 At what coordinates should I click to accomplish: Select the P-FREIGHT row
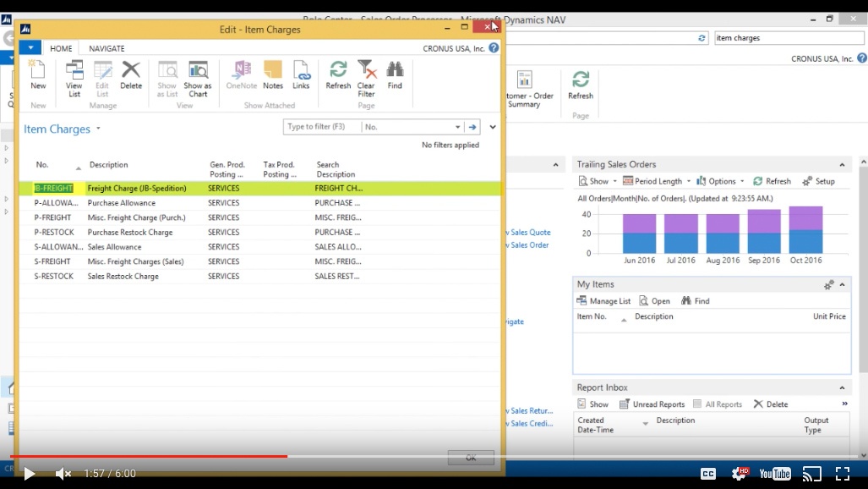click(260, 217)
